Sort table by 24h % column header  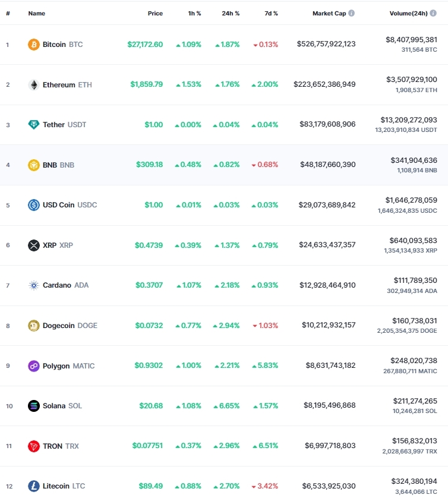point(231,14)
